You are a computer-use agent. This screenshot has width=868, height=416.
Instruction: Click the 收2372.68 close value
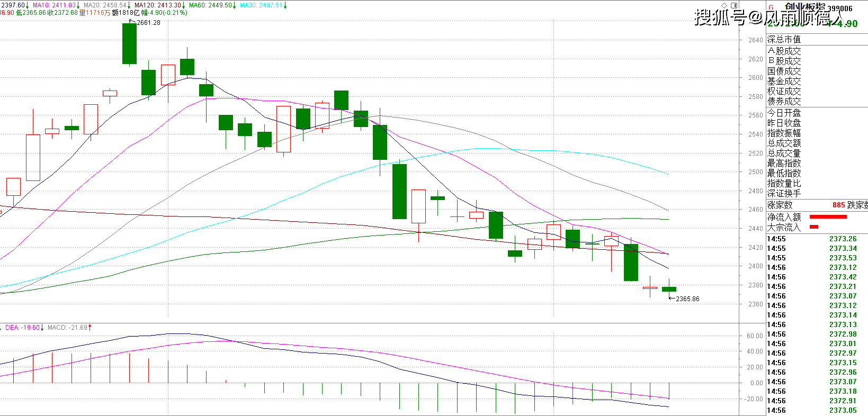point(62,13)
